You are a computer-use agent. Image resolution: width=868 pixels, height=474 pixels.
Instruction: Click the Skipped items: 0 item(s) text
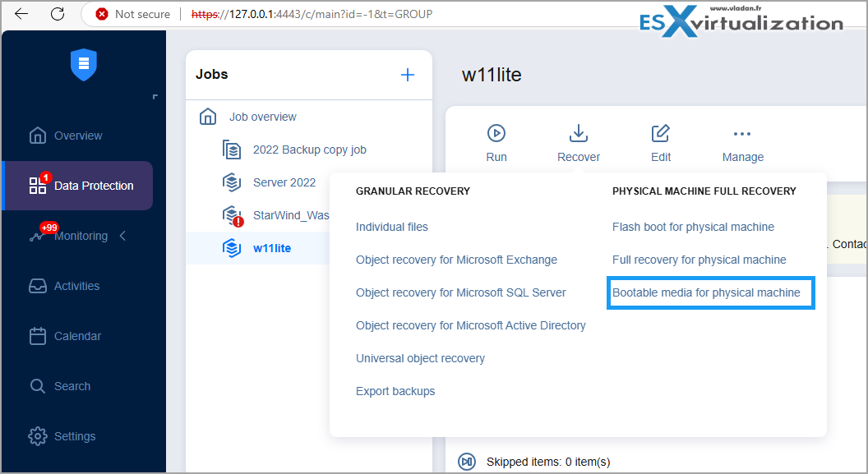(x=548, y=462)
